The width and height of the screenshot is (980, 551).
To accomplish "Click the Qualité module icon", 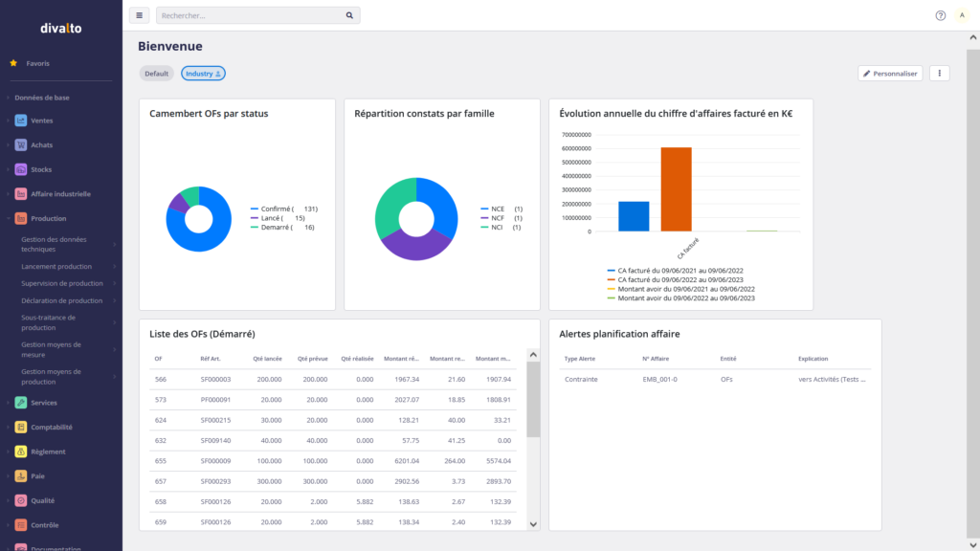I will (21, 500).
